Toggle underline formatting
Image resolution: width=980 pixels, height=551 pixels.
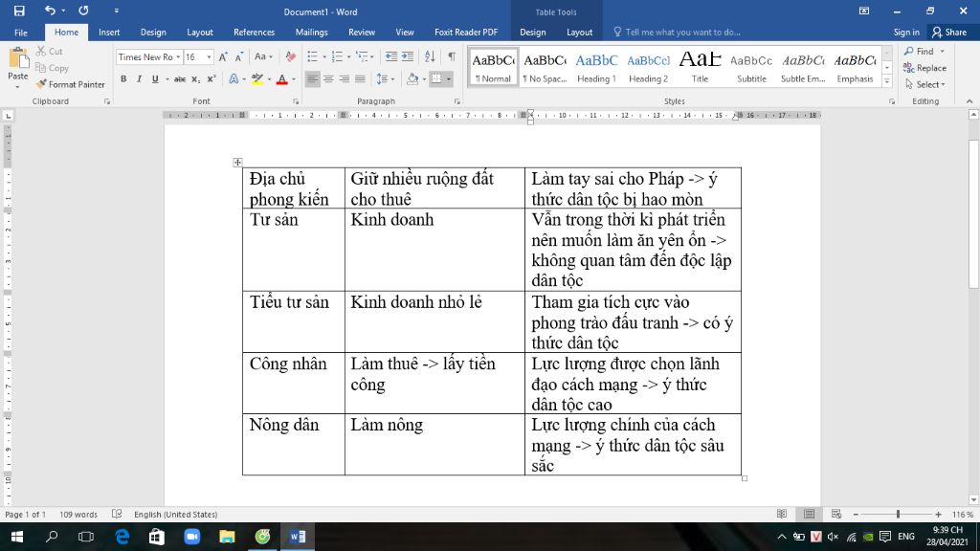point(155,79)
